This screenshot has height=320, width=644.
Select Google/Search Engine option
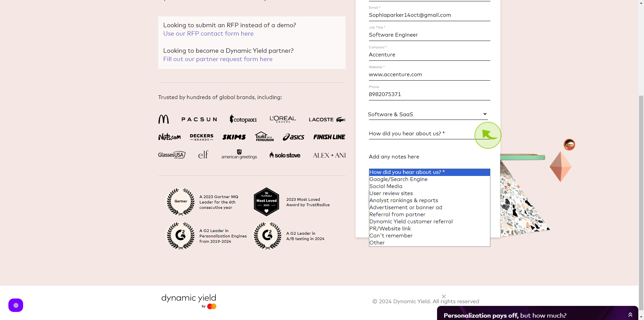click(x=429, y=179)
